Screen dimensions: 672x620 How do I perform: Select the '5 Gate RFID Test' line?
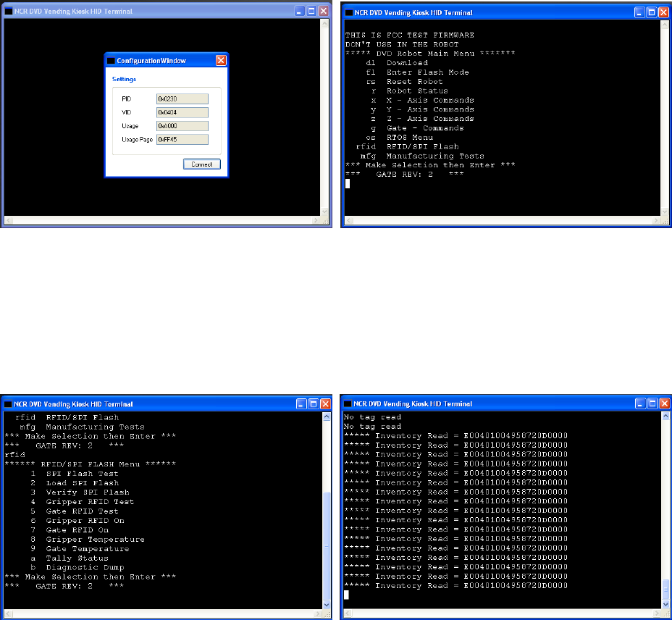pos(75,511)
